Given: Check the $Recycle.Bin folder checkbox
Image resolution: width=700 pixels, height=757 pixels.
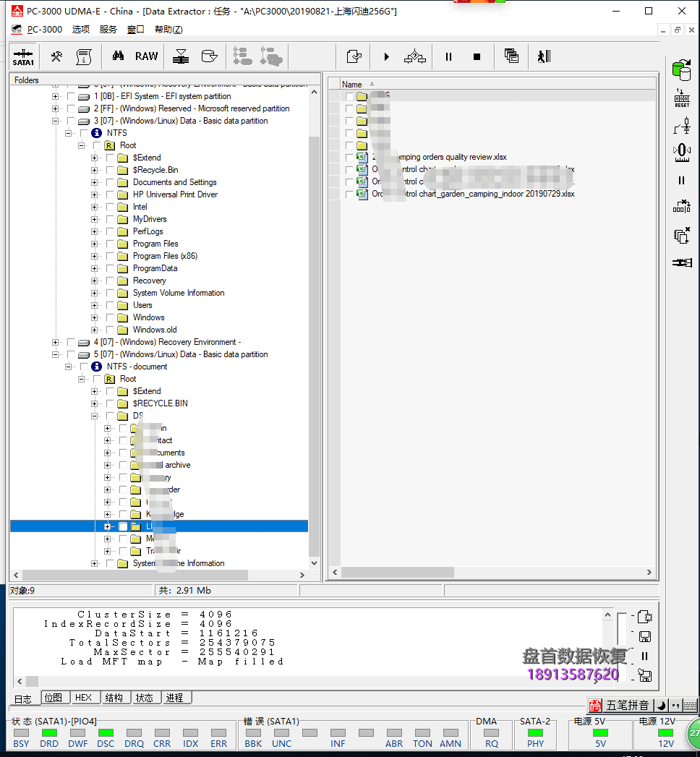Looking at the screenshot, I should coord(111,171).
